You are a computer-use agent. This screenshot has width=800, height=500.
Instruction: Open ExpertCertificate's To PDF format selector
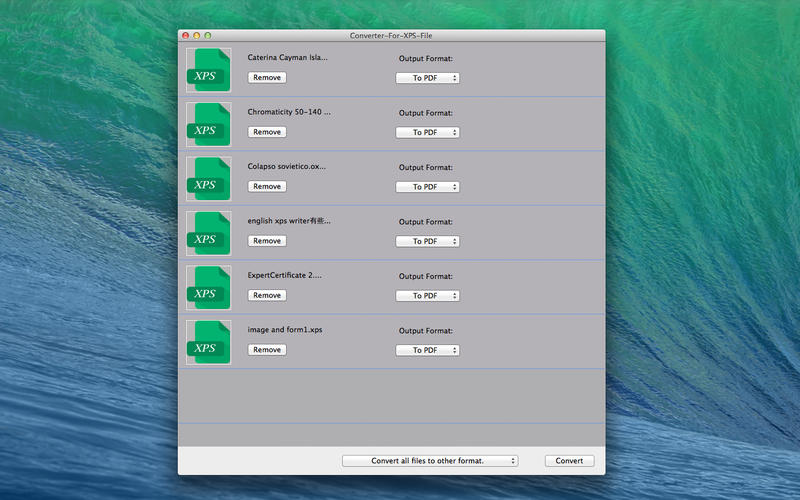tap(427, 296)
